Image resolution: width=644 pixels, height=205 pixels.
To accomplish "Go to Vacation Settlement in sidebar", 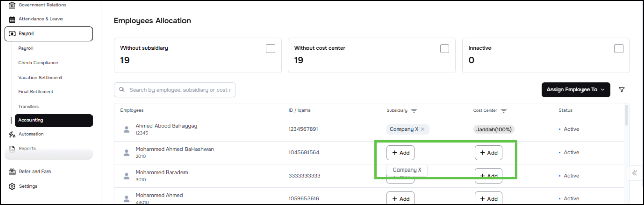I will (x=40, y=78).
